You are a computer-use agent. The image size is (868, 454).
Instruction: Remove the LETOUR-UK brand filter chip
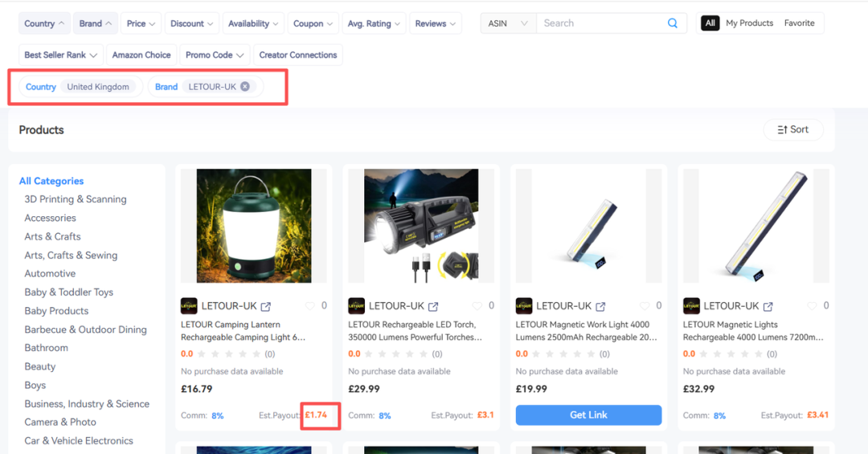click(244, 86)
